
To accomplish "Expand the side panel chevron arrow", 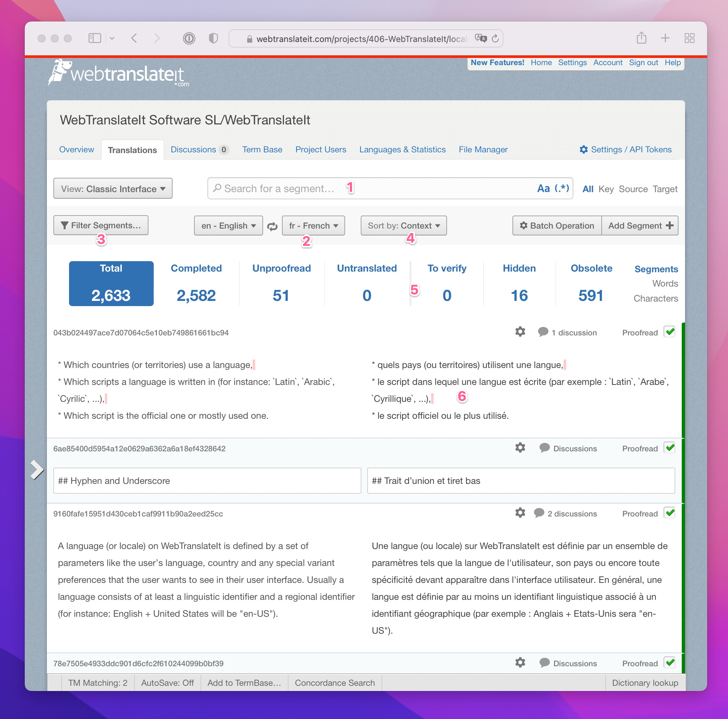I will 36,470.
